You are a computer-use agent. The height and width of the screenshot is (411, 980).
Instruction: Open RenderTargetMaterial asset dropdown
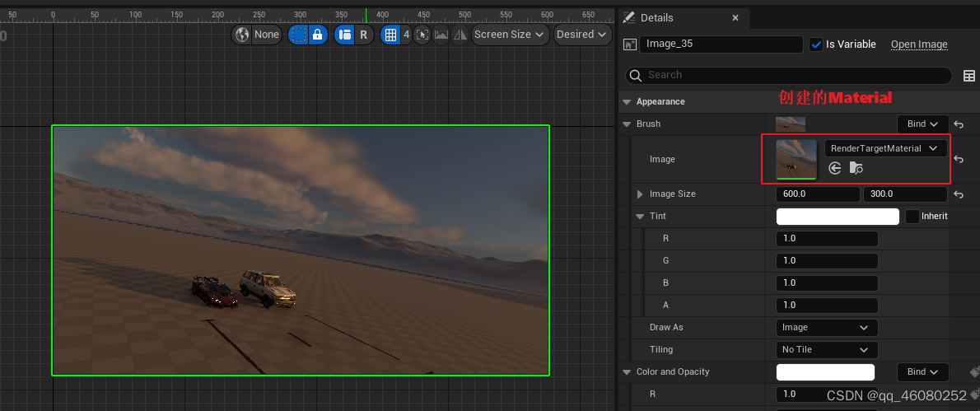point(886,148)
